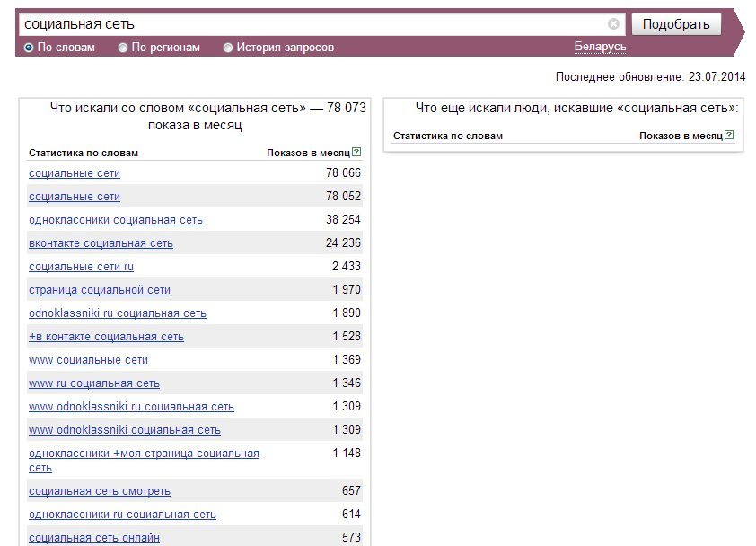Click the value '1 369'
The height and width of the screenshot is (546, 756).
(x=347, y=359)
